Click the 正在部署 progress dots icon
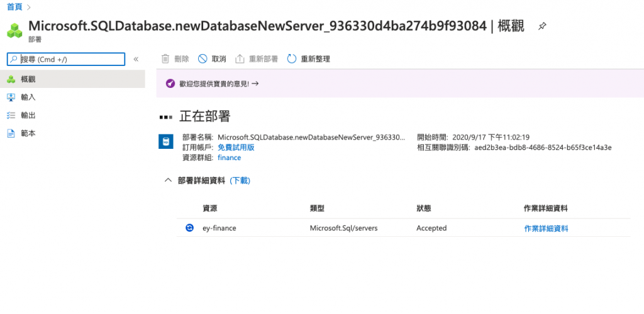Viewport: 644px width, 314px height. 166,117
